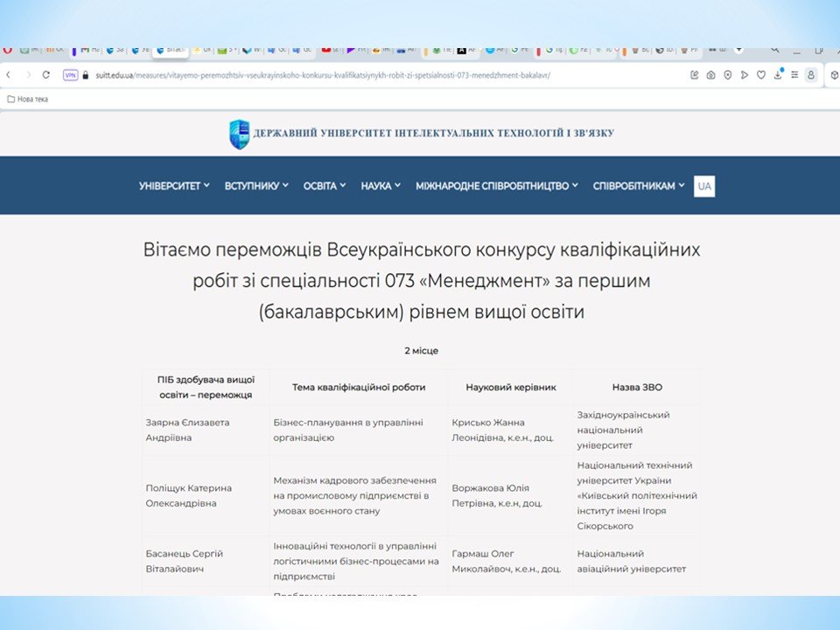Screen dimensions: 840x630
Task: Click the browser forward arrow
Action: point(28,75)
